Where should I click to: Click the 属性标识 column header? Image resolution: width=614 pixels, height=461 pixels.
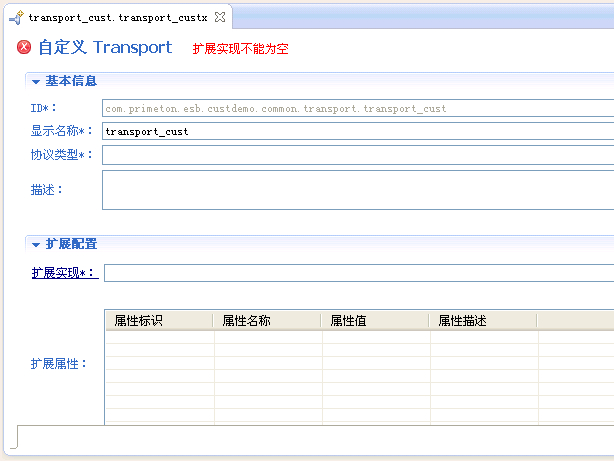click(158, 321)
